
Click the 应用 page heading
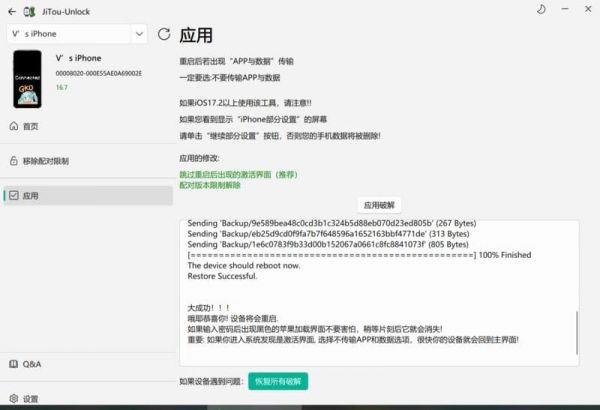[196, 35]
